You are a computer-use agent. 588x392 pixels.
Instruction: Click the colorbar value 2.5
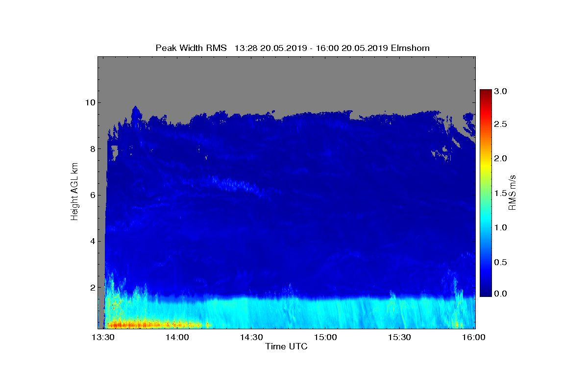[x=501, y=124]
